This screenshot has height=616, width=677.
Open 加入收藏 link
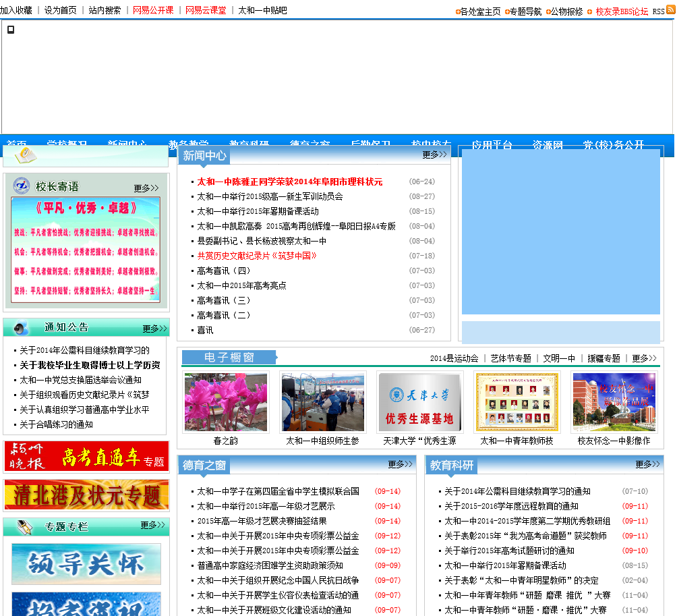tap(16, 10)
